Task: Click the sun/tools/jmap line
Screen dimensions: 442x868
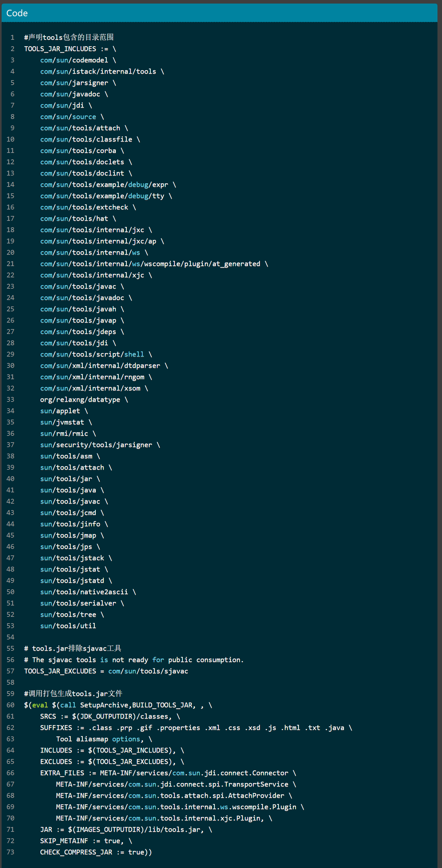Action: [72, 535]
